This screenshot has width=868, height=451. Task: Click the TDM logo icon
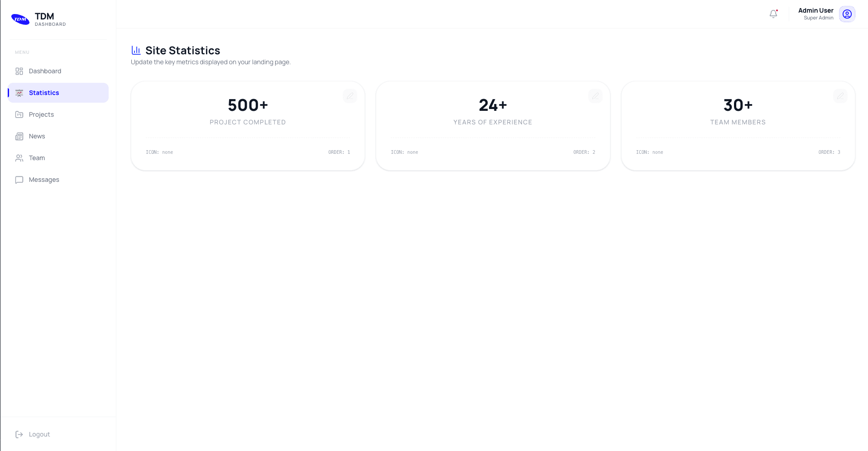(x=20, y=19)
